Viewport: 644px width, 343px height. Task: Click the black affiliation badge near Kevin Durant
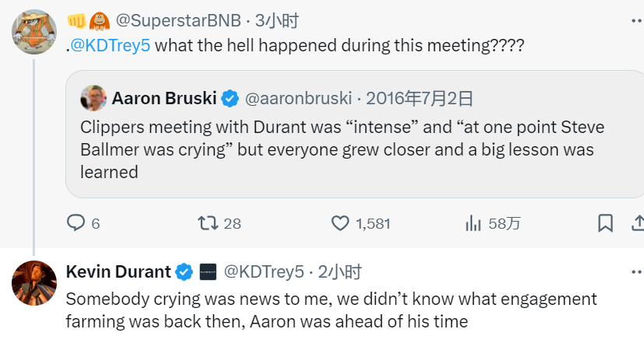[x=208, y=271]
